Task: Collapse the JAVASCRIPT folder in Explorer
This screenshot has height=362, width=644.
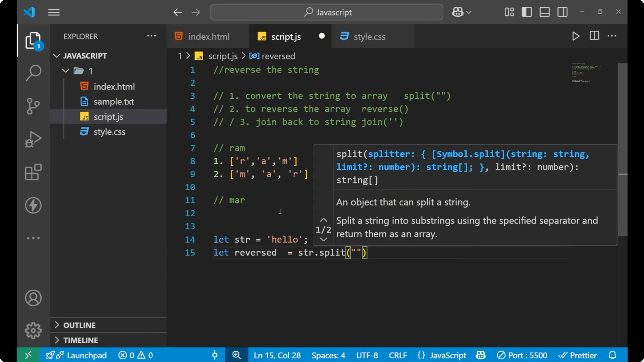Action: pyautogui.click(x=56, y=56)
